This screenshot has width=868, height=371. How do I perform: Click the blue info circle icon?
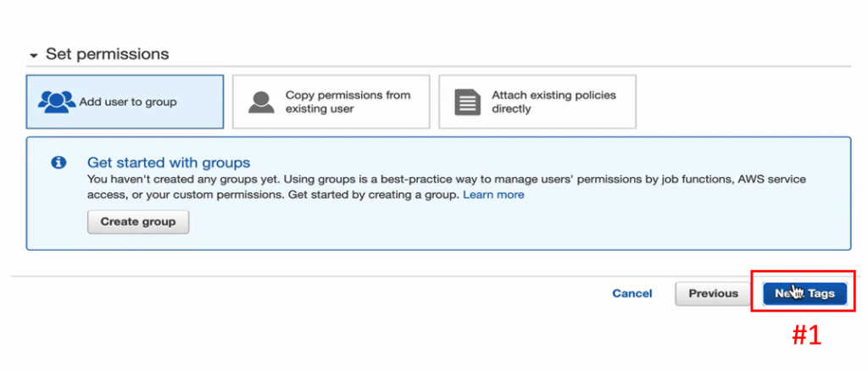coord(58,163)
